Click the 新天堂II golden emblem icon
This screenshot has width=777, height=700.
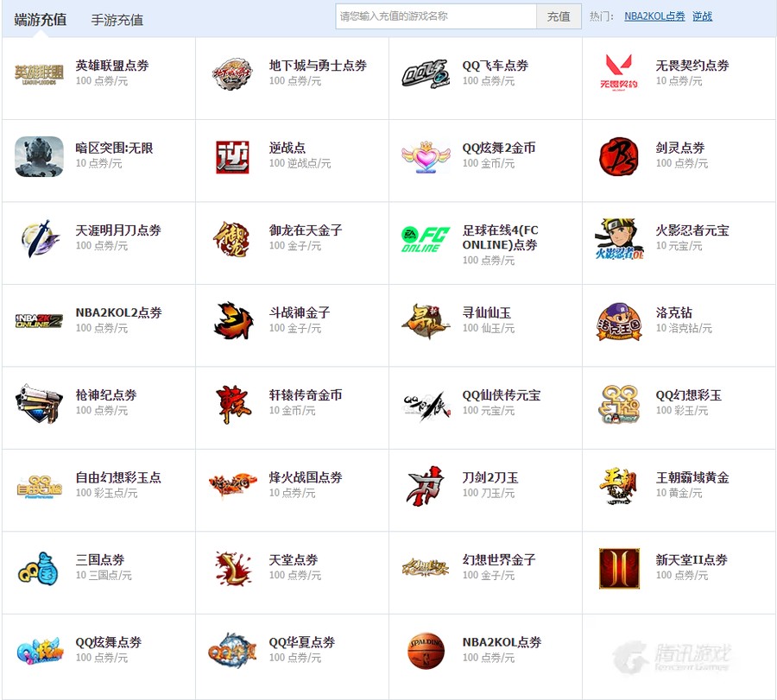pyautogui.click(x=619, y=569)
